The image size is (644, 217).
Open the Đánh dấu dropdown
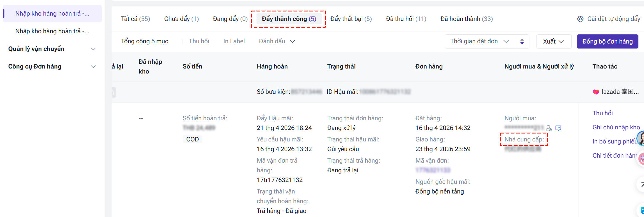pos(277,41)
